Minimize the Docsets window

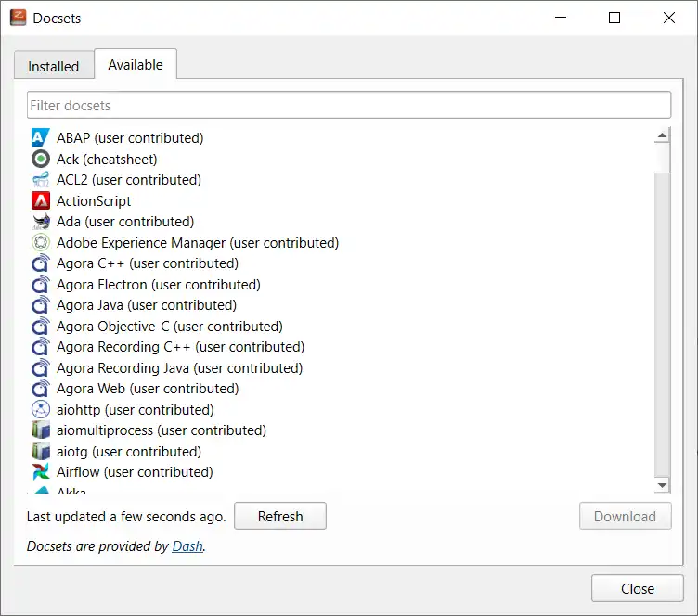561,18
